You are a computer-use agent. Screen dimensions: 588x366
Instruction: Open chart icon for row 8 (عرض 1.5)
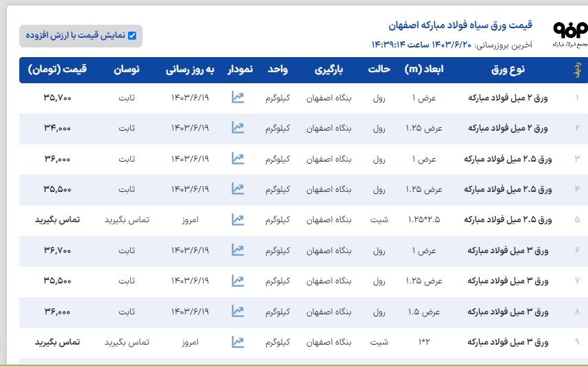pos(238,312)
